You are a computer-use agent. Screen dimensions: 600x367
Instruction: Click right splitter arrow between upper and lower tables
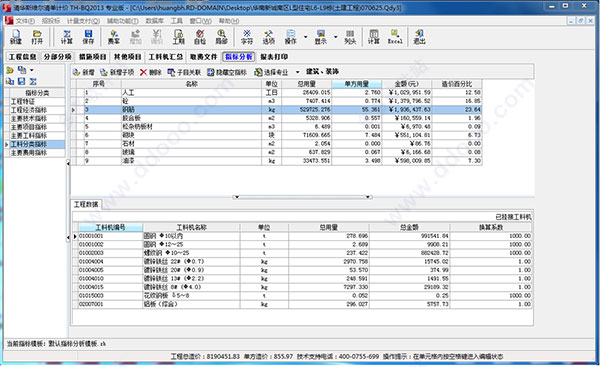[368, 197]
